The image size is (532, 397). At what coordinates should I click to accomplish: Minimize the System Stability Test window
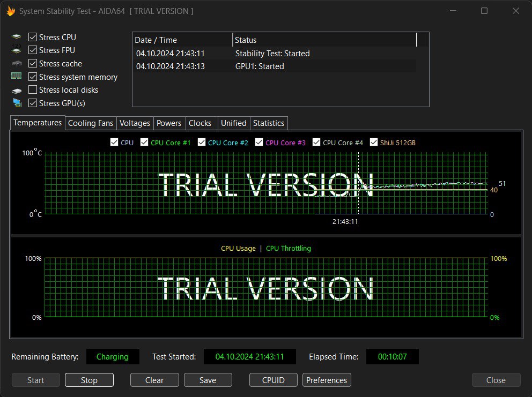[453, 11]
